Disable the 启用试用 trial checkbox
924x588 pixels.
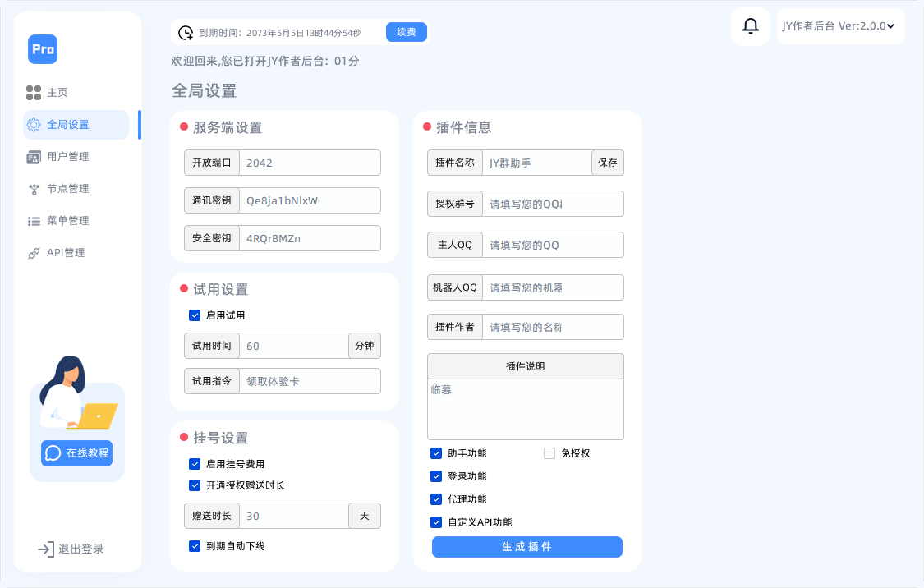195,315
